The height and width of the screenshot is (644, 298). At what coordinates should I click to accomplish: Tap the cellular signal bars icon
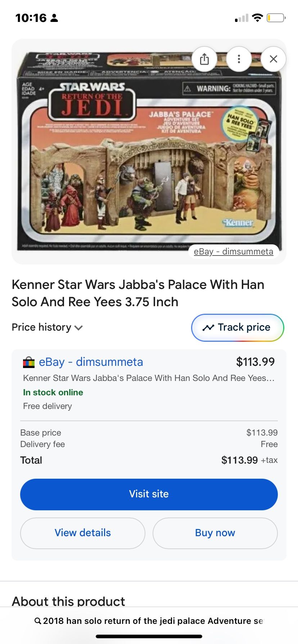[241, 18]
